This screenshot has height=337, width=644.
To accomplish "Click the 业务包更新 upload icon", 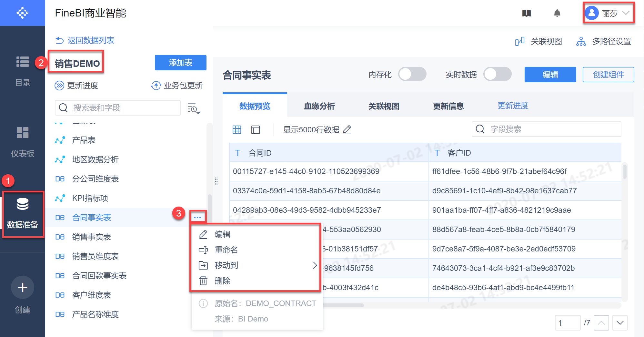I will pos(156,86).
